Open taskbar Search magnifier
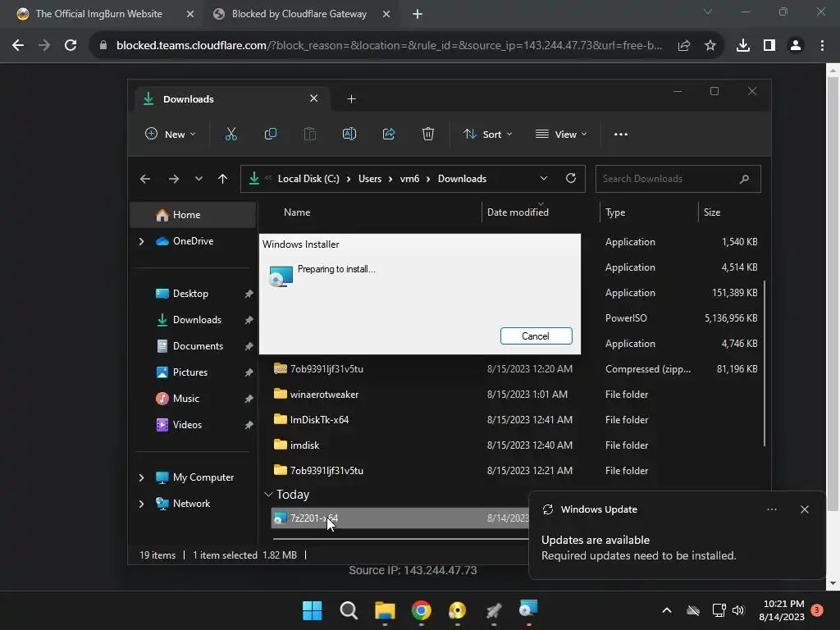The image size is (840, 630). click(349, 610)
